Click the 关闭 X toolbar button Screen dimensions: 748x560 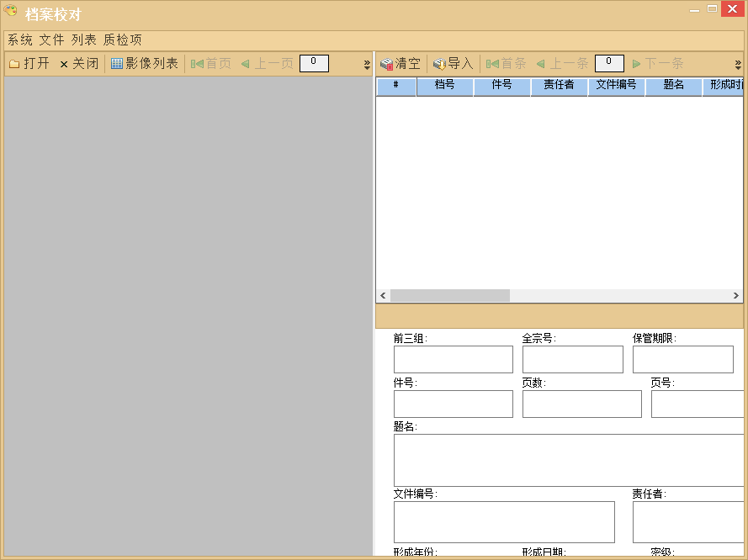click(x=79, y=63)
